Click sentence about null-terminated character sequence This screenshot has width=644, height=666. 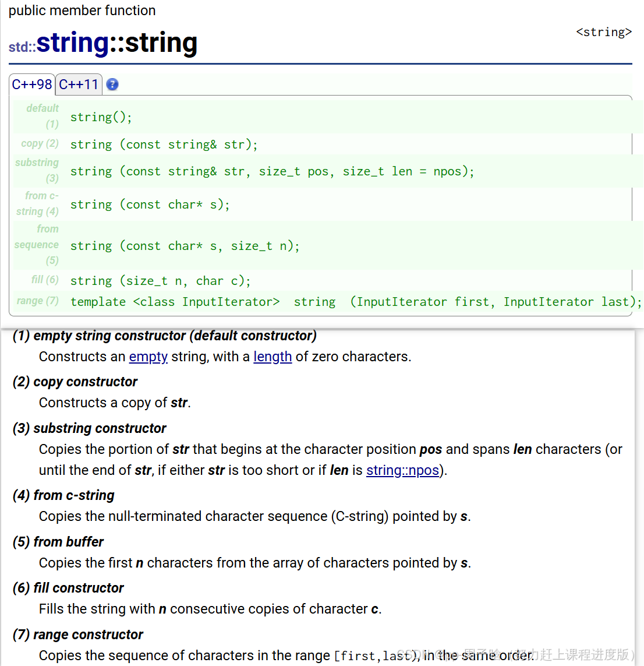254,516
